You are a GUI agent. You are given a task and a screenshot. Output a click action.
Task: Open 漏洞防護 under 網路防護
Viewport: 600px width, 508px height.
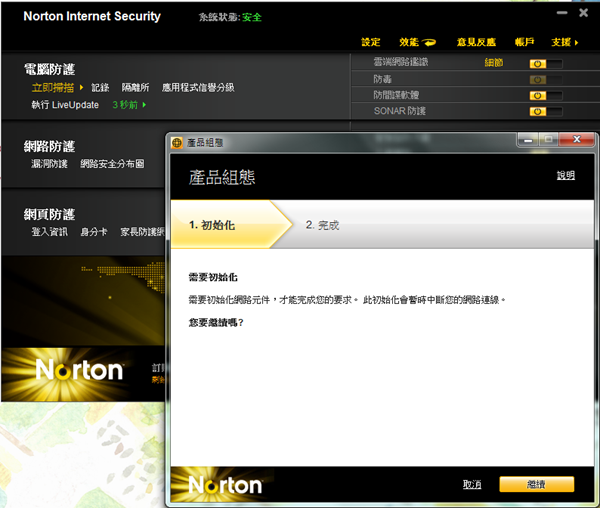(x=49, y=164)
